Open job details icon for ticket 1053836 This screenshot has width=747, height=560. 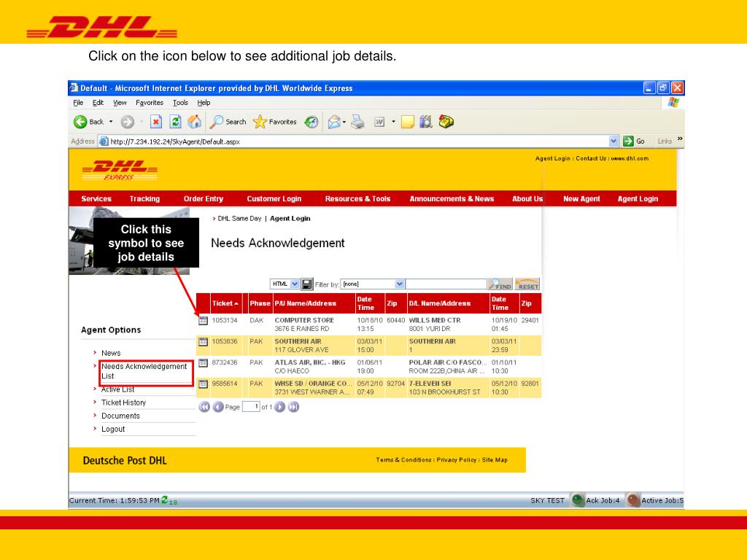tap(203, 342)
